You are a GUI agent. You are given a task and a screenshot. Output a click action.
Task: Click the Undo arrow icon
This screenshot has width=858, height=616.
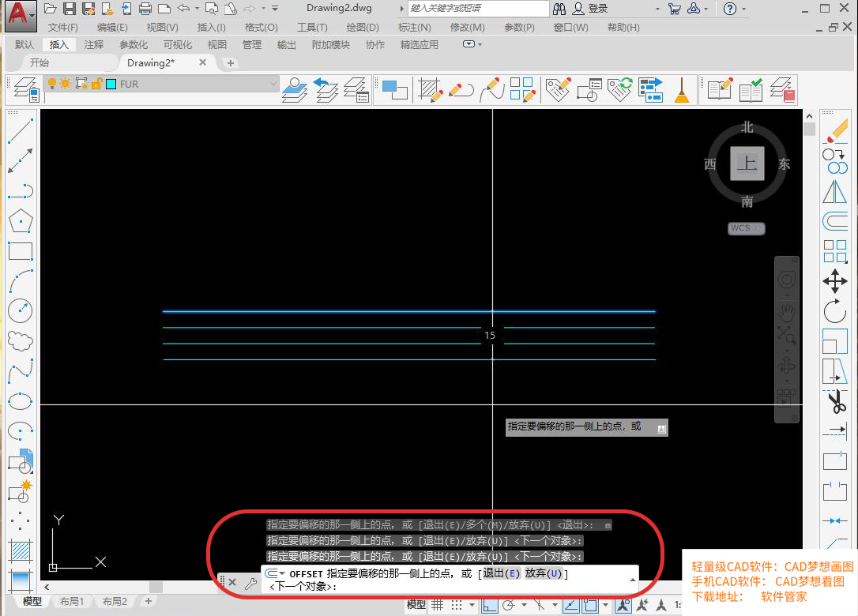184,8
